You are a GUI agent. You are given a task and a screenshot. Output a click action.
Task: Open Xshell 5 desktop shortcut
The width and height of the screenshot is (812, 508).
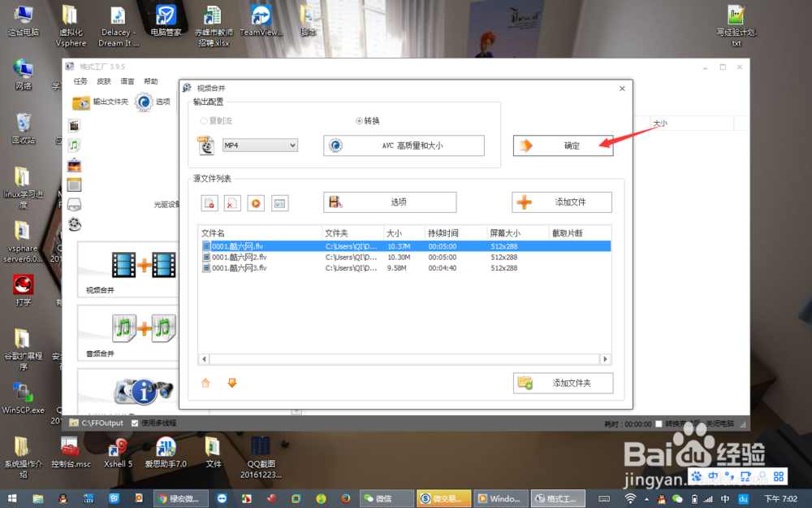[x=118, y=453]
